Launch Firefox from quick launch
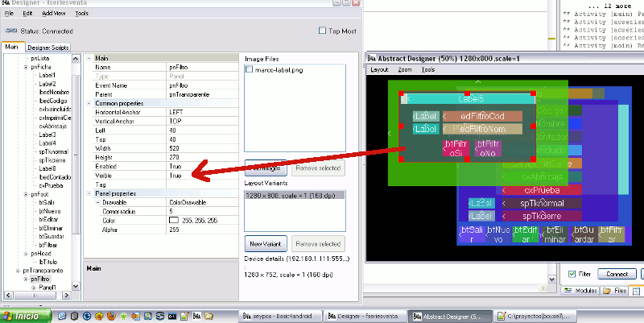 (x=111, y=316)
